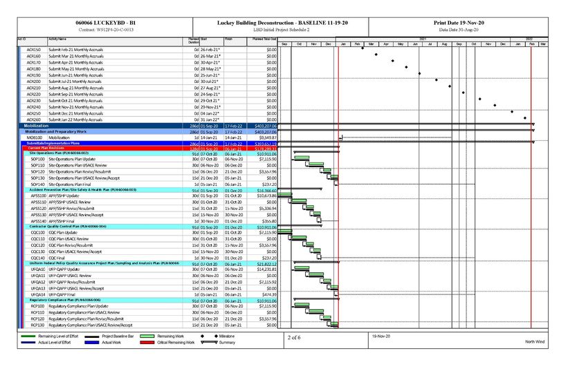Click the Submit Aug-21 Monthly Accruals activity name
The width and height of the screenshot is (588, 380).
click(x=76, y=88)
